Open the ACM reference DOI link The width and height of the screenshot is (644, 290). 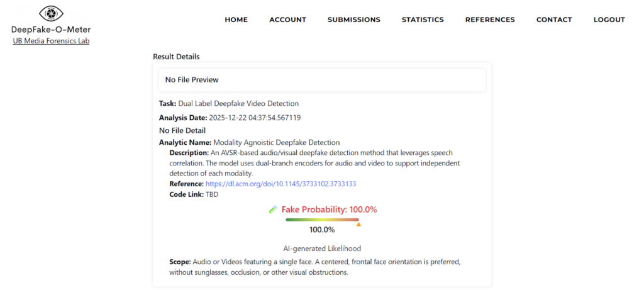point(281,184)
